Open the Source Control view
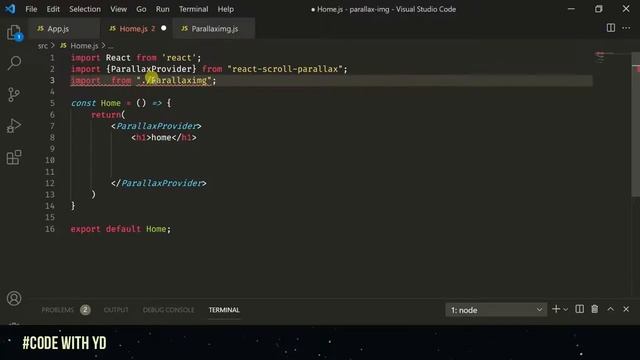This screenshot has height=360, width=640. pyautogui.click(x=14, y=95)
